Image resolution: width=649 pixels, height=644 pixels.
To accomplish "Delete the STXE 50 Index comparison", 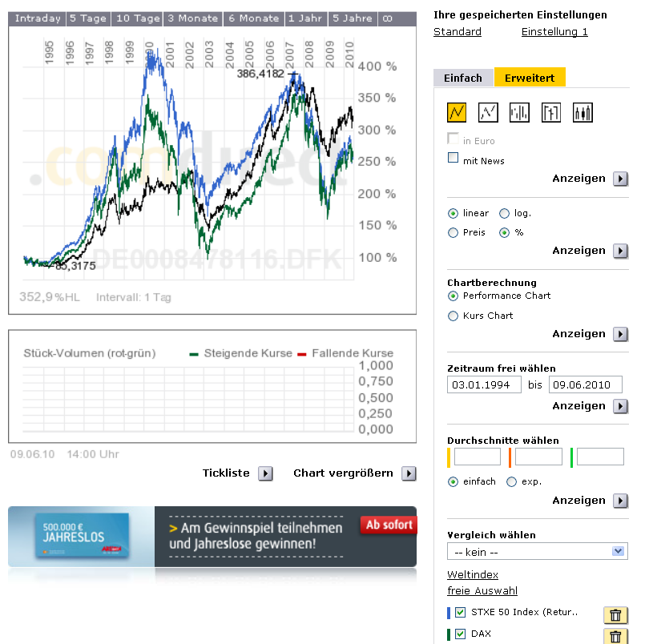I will (615, 615).
